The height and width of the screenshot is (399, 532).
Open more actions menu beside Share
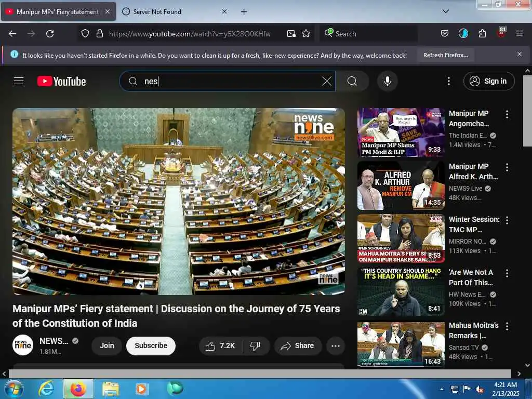[335, 345]
